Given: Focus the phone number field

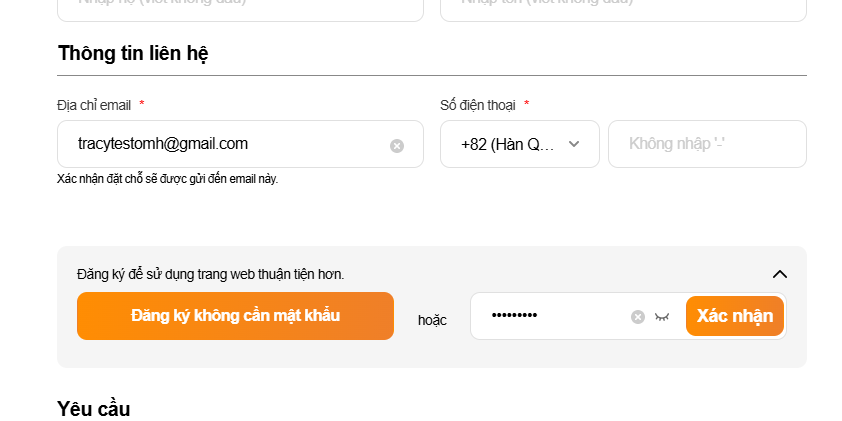Looking at the screenshot, I should [707, 144].
